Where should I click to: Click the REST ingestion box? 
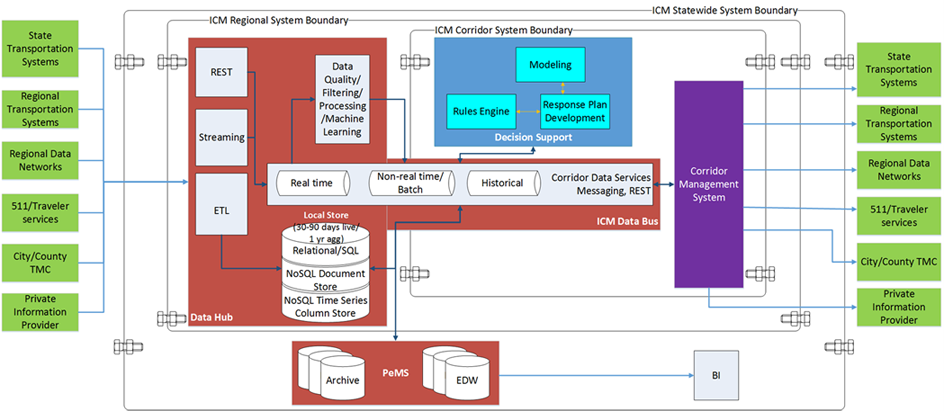222,73
